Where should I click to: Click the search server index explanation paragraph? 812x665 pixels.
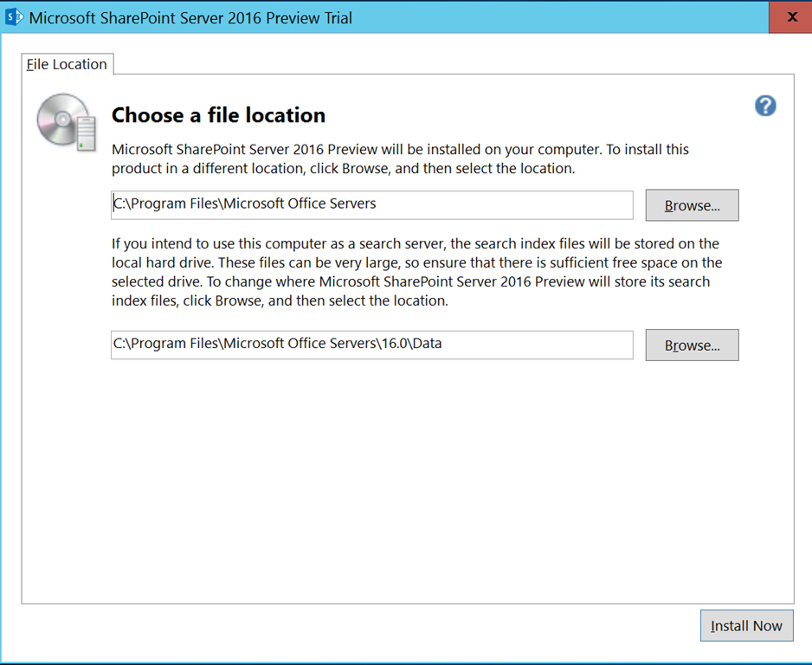pyautogui.click(x=416, y=272)
